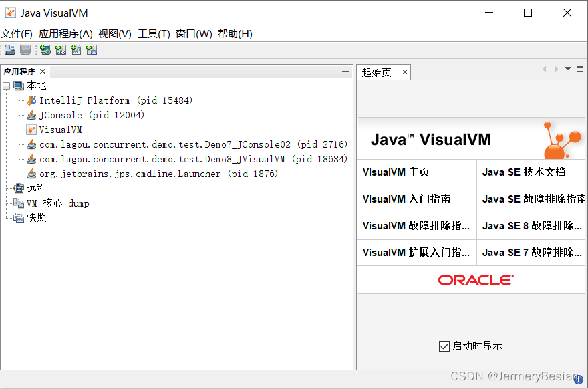Open the 工具(T) menu

click(x=154, y=34)
